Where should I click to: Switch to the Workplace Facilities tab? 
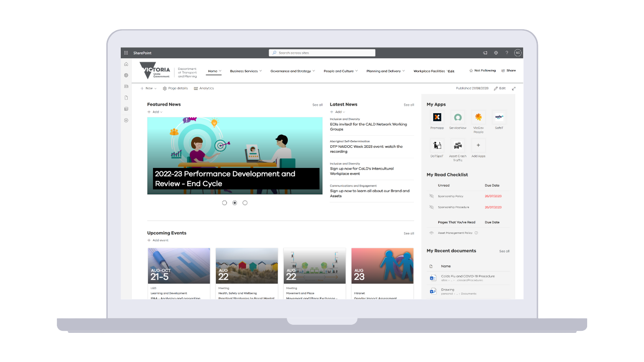(x=430, y=71)
